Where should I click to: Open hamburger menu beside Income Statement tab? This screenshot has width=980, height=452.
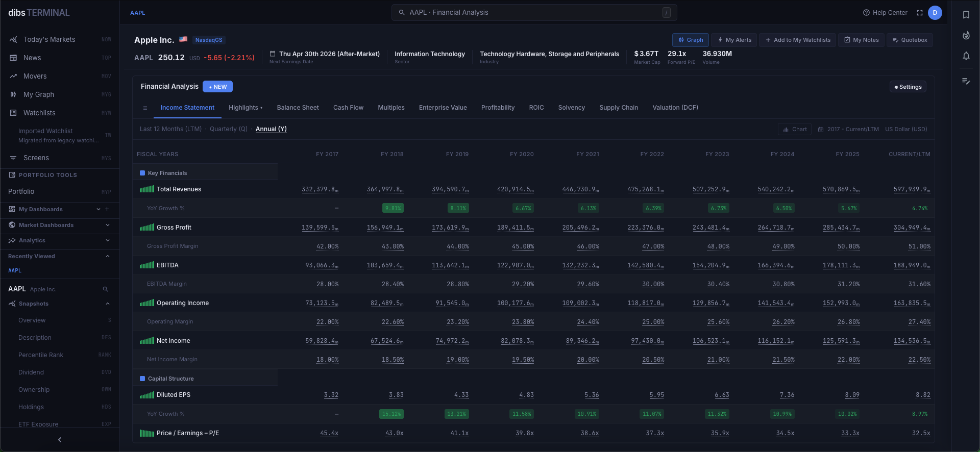pyautogui.click(x=145, y=108)
